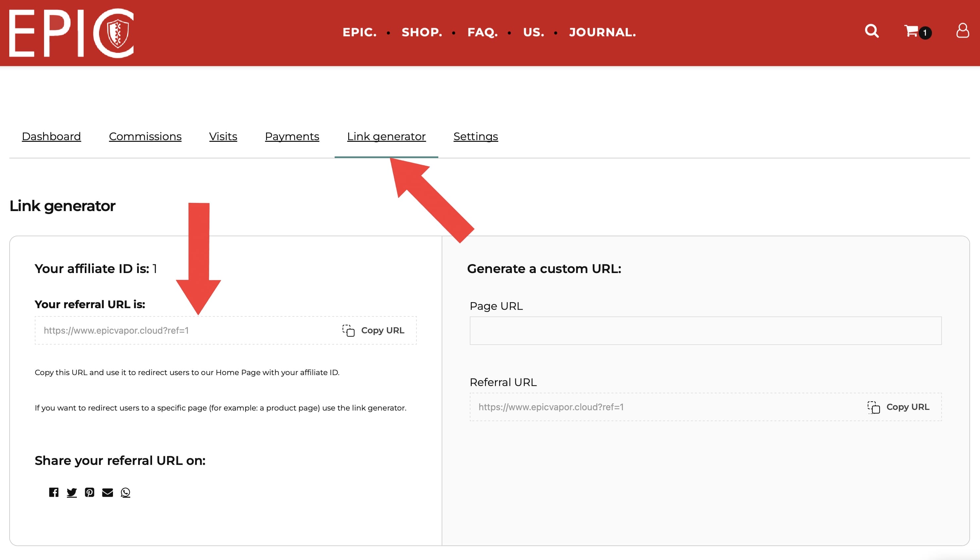
Task: Click the Page URL input field
Action: point(705,331)
